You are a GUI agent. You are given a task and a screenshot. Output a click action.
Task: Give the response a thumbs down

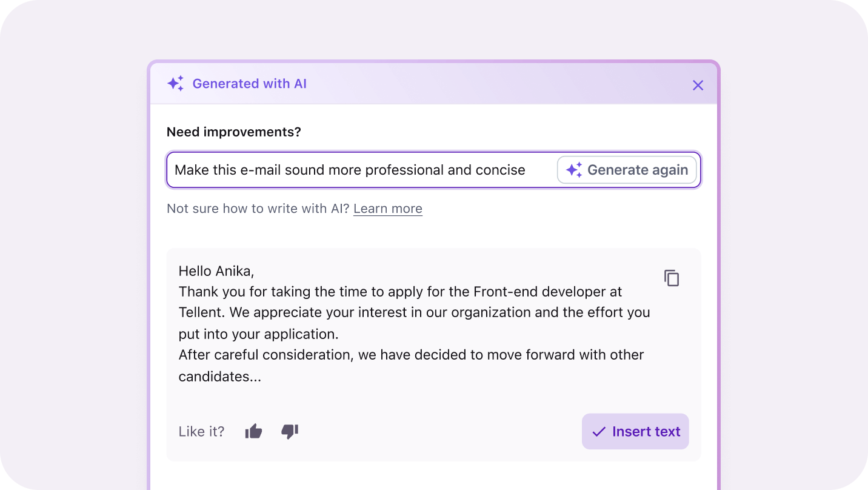pyautogui.click(x=290, y=432)
